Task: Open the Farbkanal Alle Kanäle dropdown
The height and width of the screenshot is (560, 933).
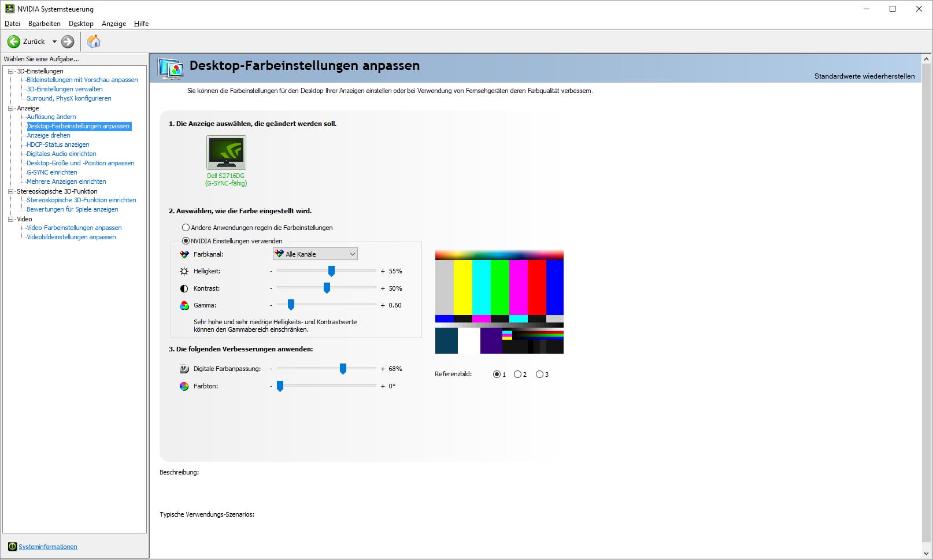Action: click(315, 254)
